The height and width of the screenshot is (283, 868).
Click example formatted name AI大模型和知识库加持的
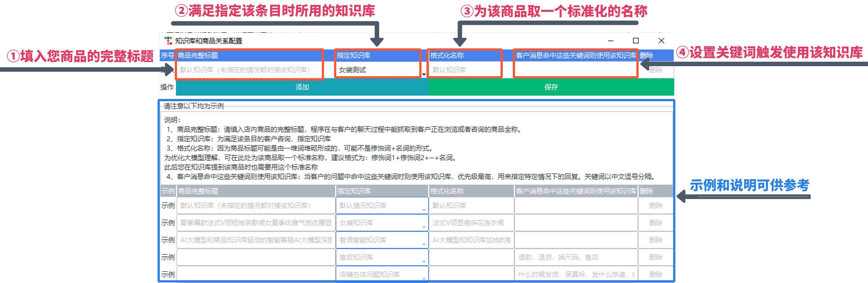pos(471,240)
